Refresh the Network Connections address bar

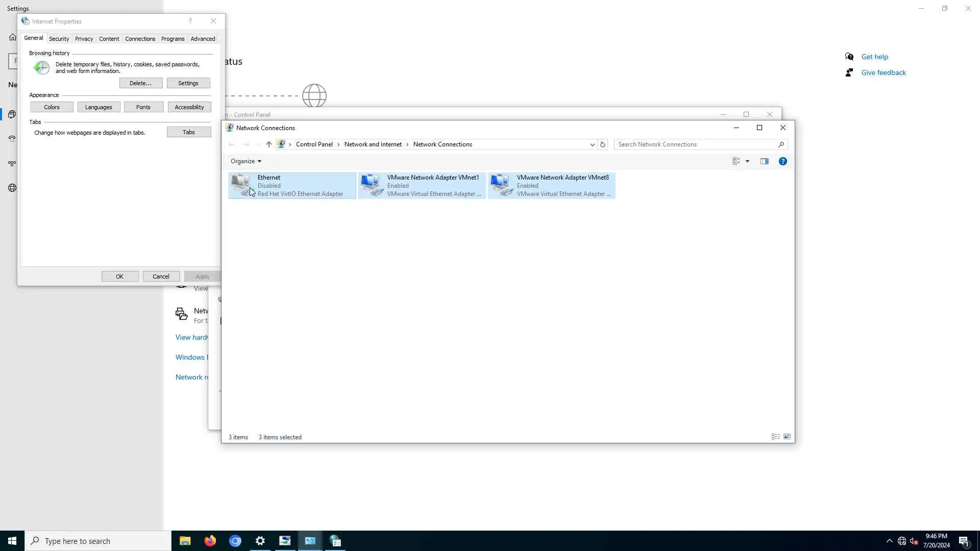tap(602, 144)
